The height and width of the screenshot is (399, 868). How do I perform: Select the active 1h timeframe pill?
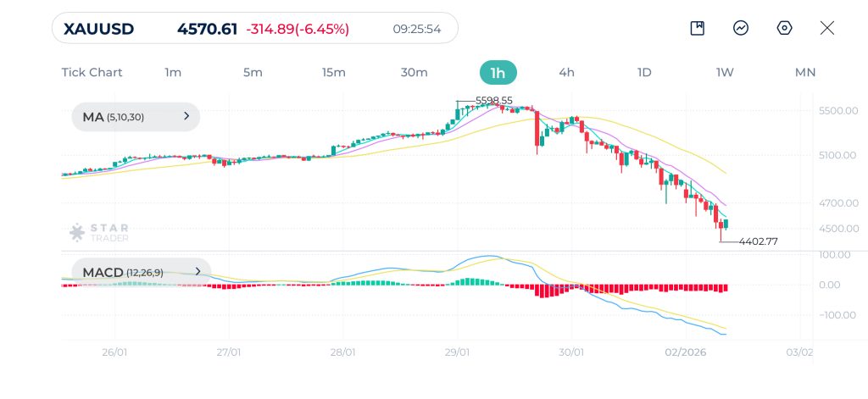498,73
